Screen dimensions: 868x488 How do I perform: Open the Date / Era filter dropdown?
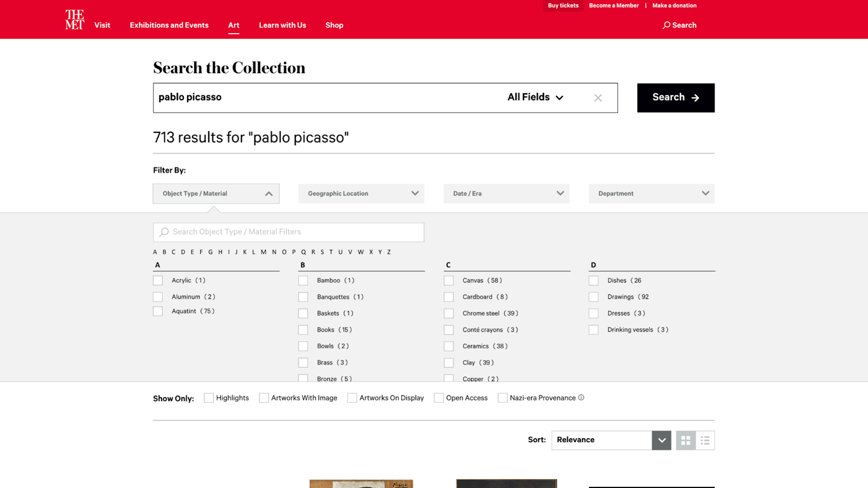point(507,194)
